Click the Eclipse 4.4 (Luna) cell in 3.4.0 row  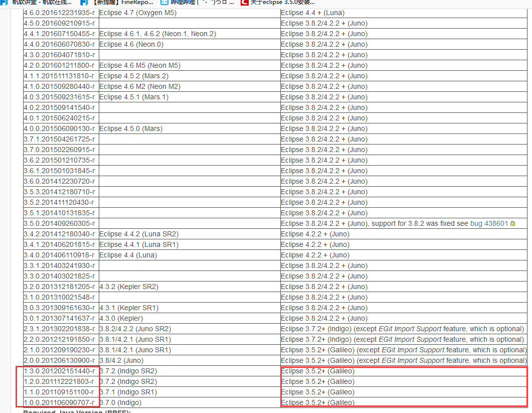[190, 255]
